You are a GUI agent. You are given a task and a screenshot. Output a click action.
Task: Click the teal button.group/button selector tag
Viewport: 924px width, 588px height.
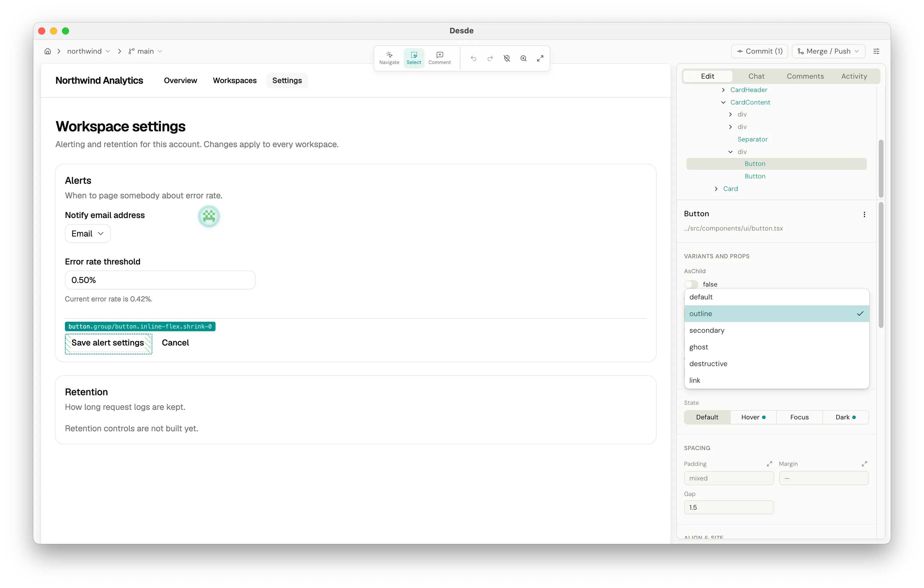click(x=140, y=326)
